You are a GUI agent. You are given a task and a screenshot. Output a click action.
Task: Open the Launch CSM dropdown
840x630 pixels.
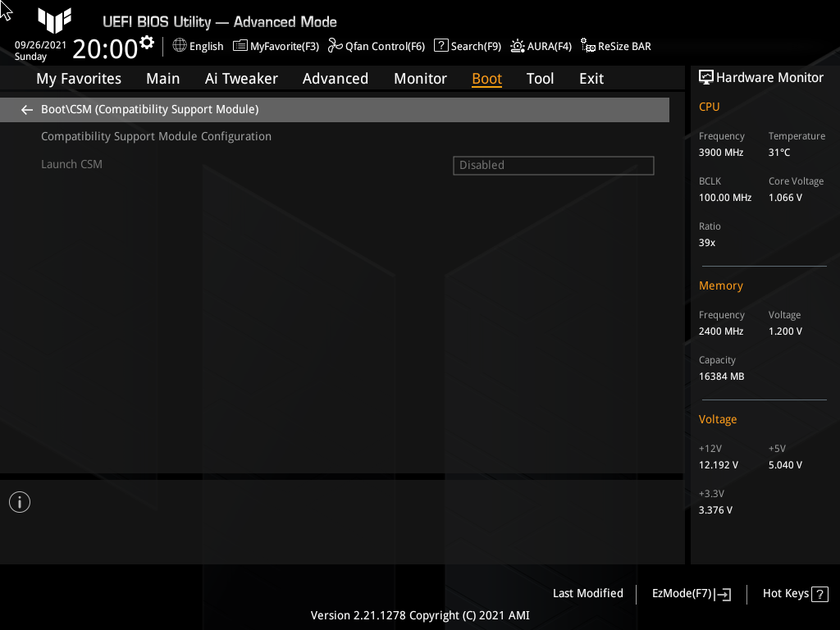(x=553, y=165)
